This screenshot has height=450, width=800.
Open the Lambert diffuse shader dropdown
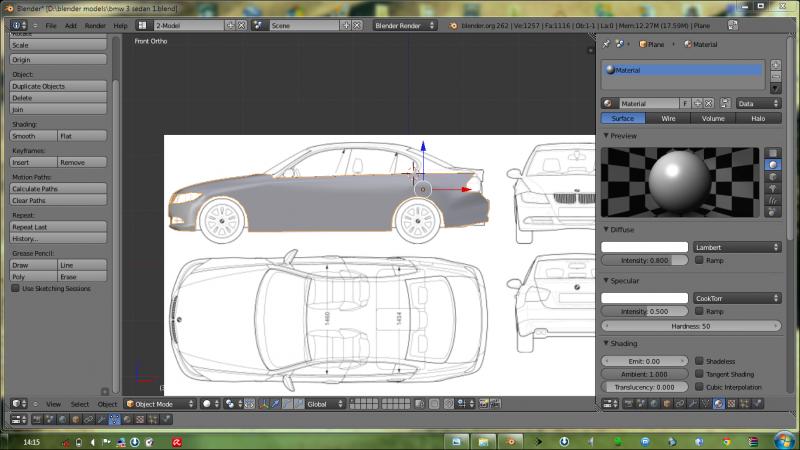pyautogui.click(x=737, y=247)
